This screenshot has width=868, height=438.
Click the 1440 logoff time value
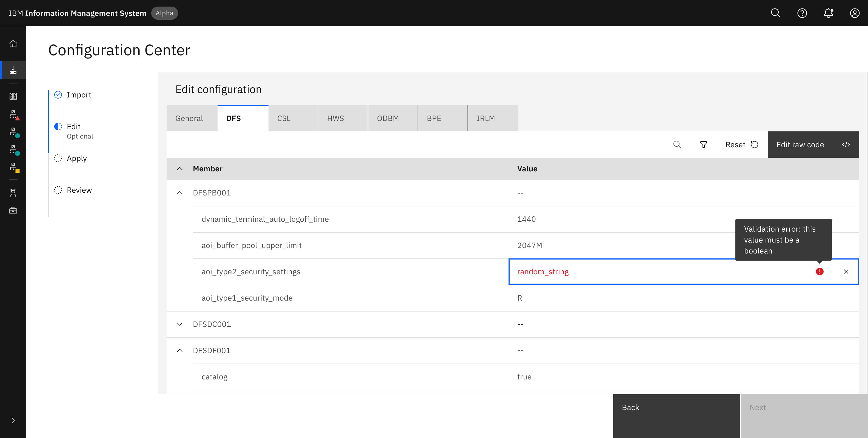coord(526,219)
